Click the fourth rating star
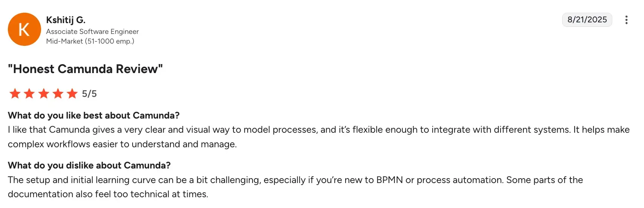The height and width of the screenshot is (208, 644). pyautogui.click(x=58, y=94)
